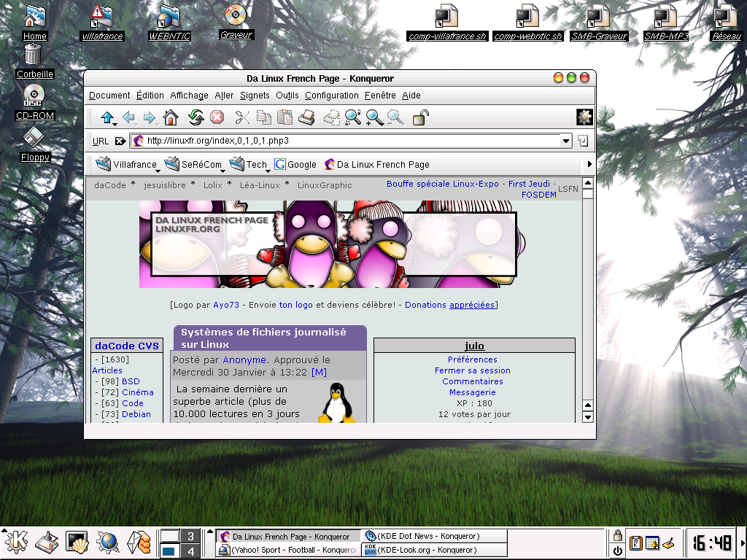Collapse the panel with the right edge arrow
Image resolution: width=747 pixels, height=560 pixels.
pos(743,542)
